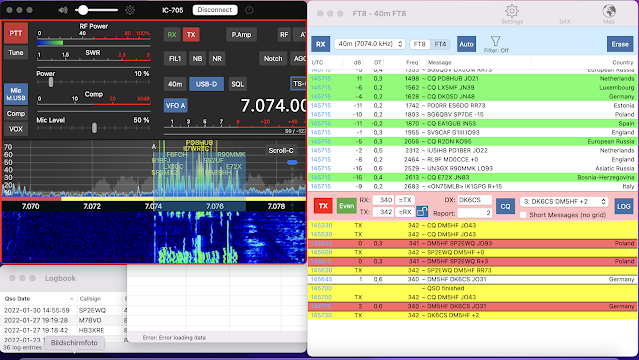Open the 40m (7074.0 kHz) band dropdown
The image size is (639, 360).
(370, 44)
